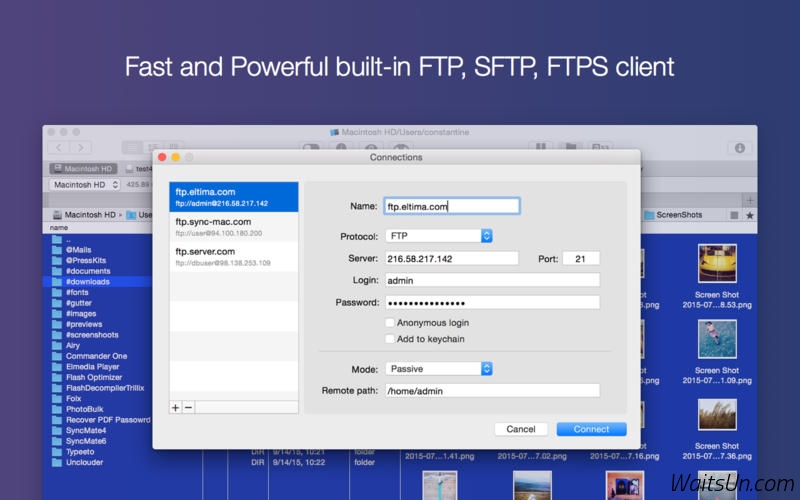Open the Protocol FTP dropdown
Image resolution: width=800 pixels, height=500 pixels.
(x=439, y=236)
